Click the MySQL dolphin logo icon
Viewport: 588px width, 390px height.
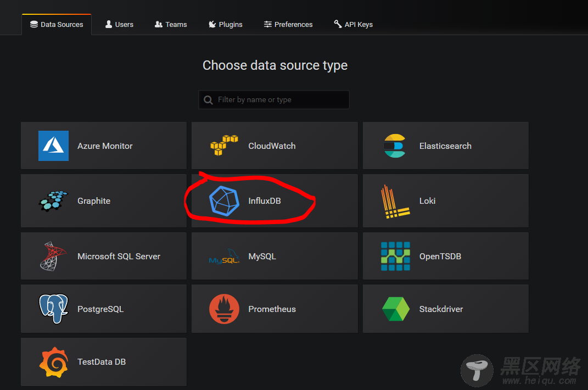(224, 257)
